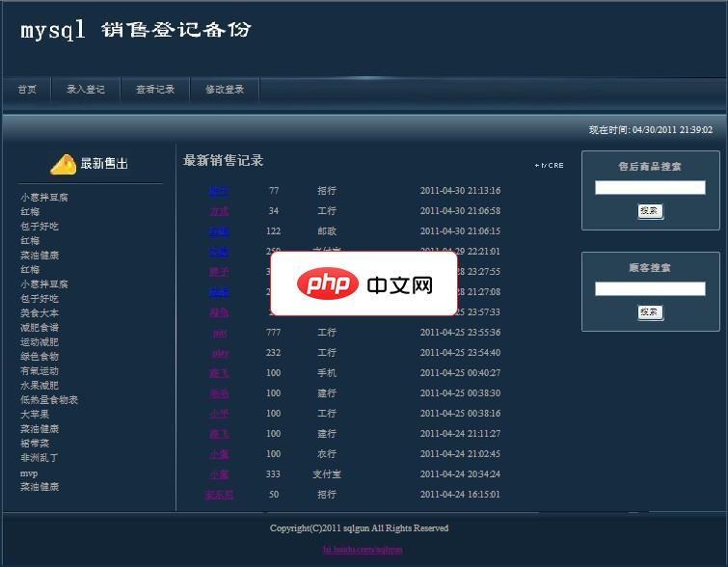728x567 pixels.
Task: Select mvp in the latest sold list
Action: coord(29,473)
